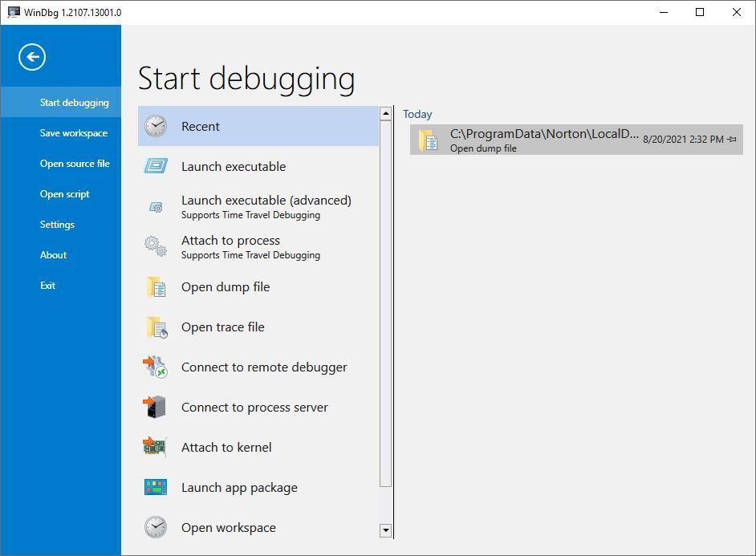
Task: Click the scrollbar down arrow
Action: pos(386,530)
